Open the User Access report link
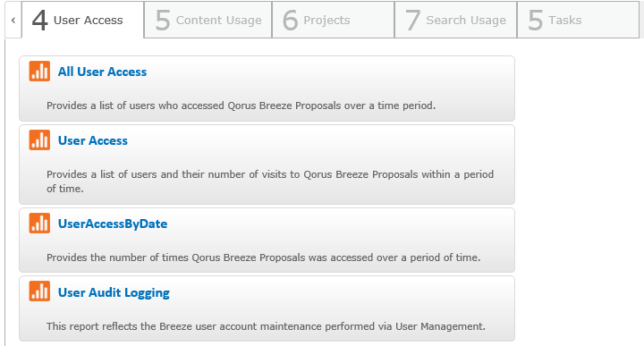The image size is (644, 346). tap(93, 140)
